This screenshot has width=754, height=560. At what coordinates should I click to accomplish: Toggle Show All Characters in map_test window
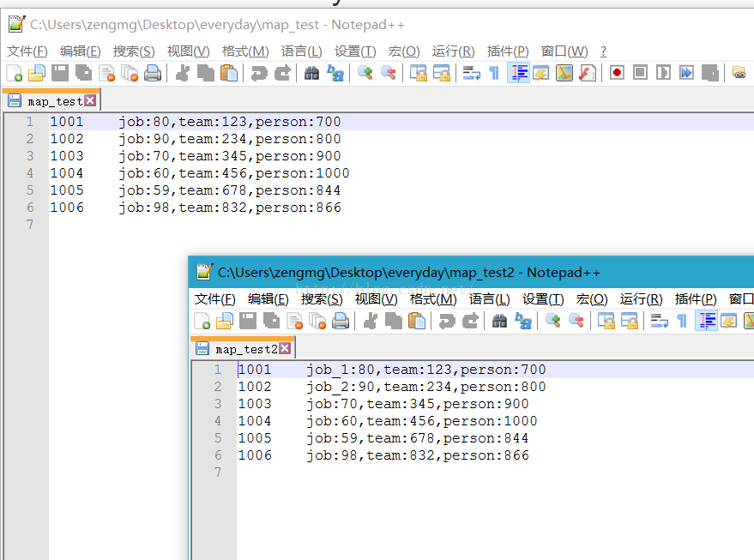[494, 73]
